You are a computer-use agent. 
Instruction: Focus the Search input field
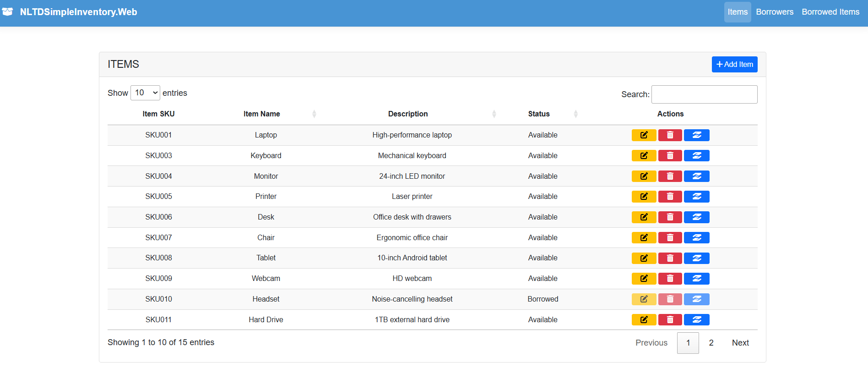click(x=704, y=94)
